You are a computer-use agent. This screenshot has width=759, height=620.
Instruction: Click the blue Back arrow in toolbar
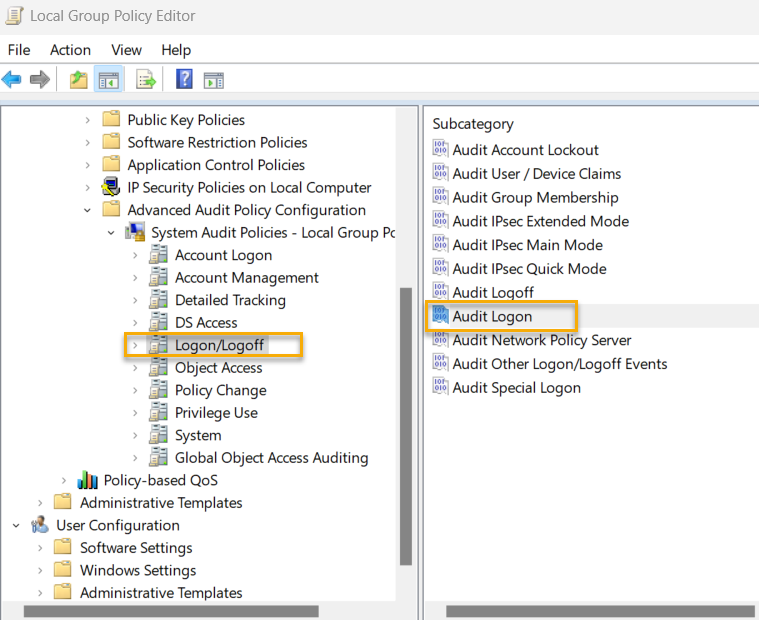(x=12, y=80)
